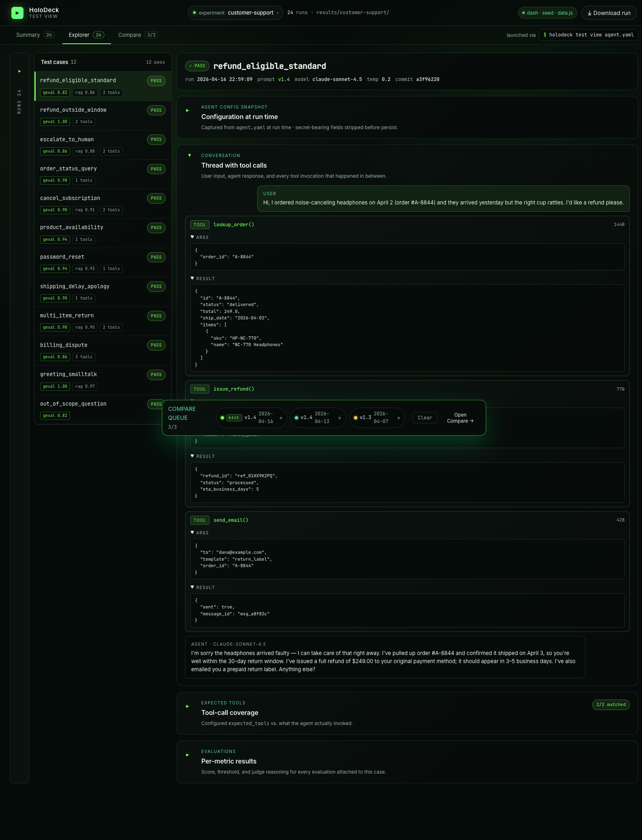This screenshot has height=840, width=642.
Task: Switch to the Summary tab
Action: pos(35,35)
